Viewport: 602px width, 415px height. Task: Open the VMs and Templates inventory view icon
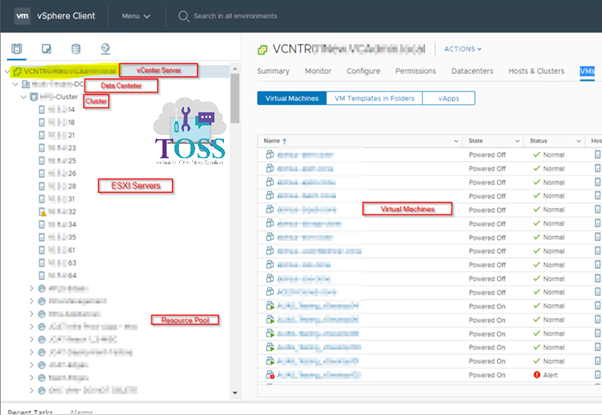tap(46, 49)
